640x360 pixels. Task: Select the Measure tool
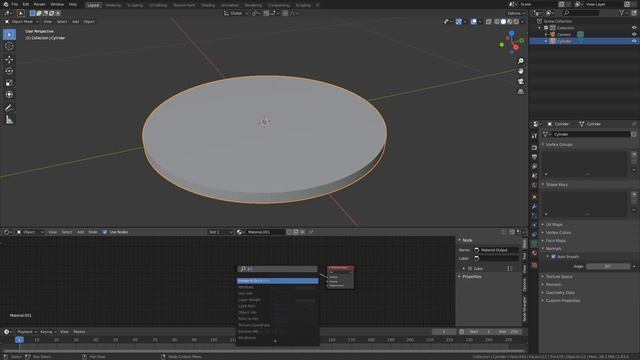coord(9,120)
